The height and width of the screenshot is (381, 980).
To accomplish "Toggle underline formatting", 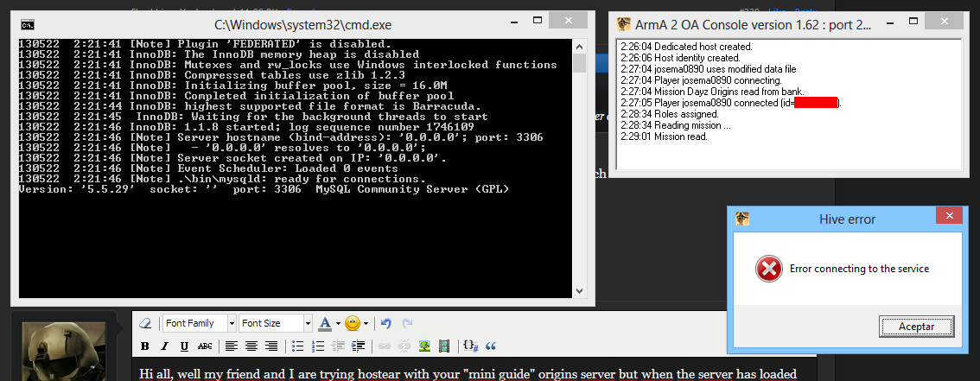I will (184, 346).
